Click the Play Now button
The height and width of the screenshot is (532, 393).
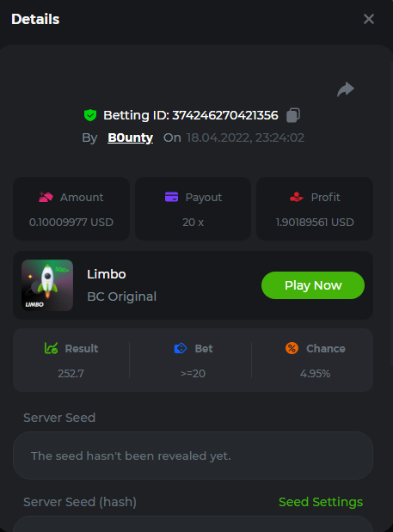[313, 285]
